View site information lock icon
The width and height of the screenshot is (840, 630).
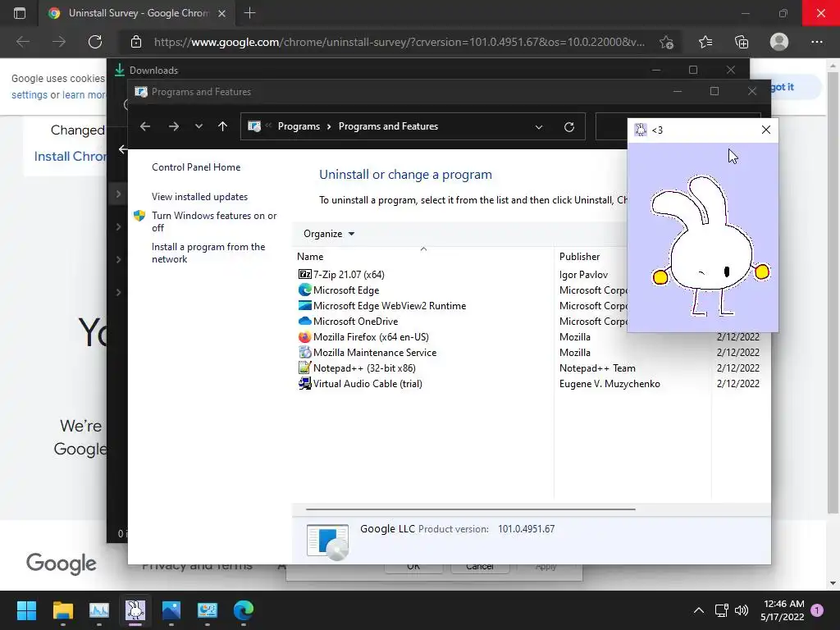[x=136, y=42]
